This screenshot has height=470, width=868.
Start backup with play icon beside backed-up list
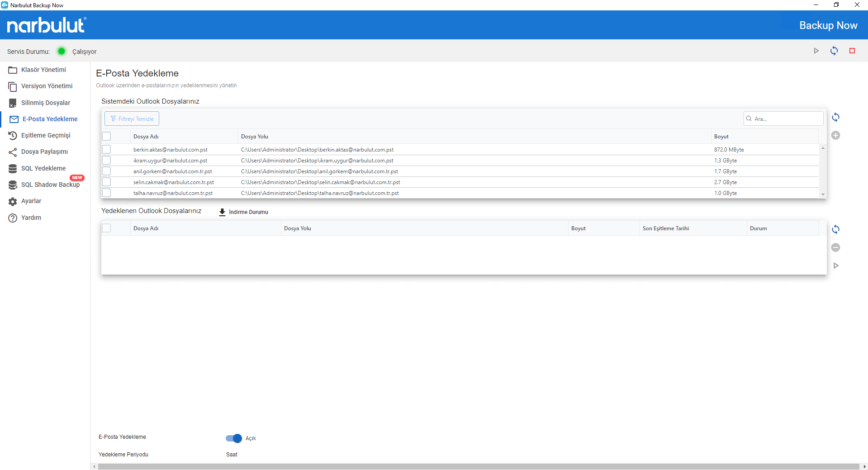pyautogui.click(x=835, y=266)
